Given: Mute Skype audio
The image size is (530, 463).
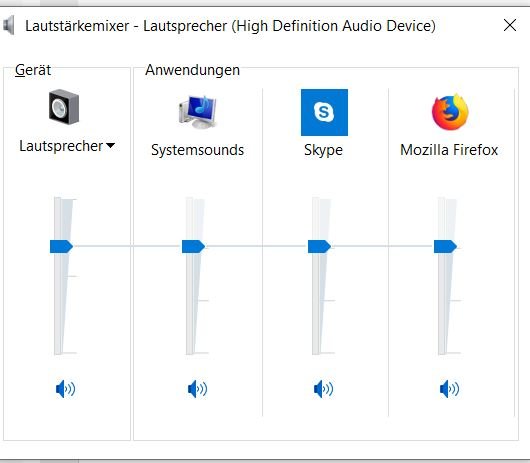Looking at the screenshot, I should (x=323, y=389).
